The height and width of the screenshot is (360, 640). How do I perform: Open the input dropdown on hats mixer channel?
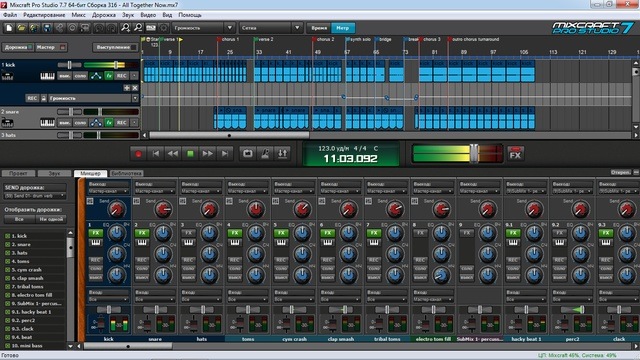201,299
